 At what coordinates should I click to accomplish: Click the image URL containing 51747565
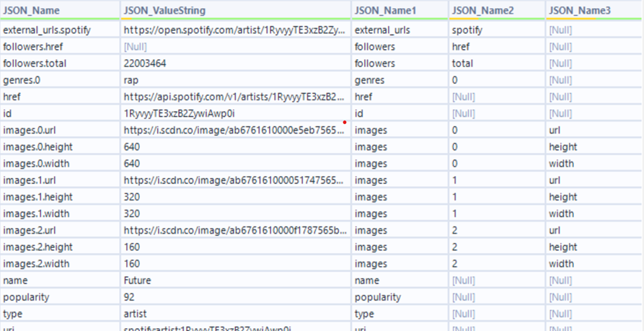[x=236, y=180]
